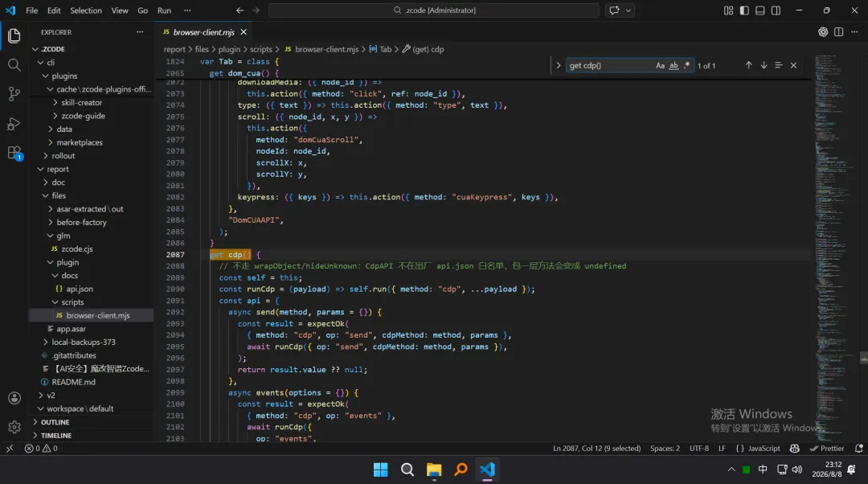Change indentation via Spaces: 2
This screenshot has height=484, width=868.
coord(665,449)
